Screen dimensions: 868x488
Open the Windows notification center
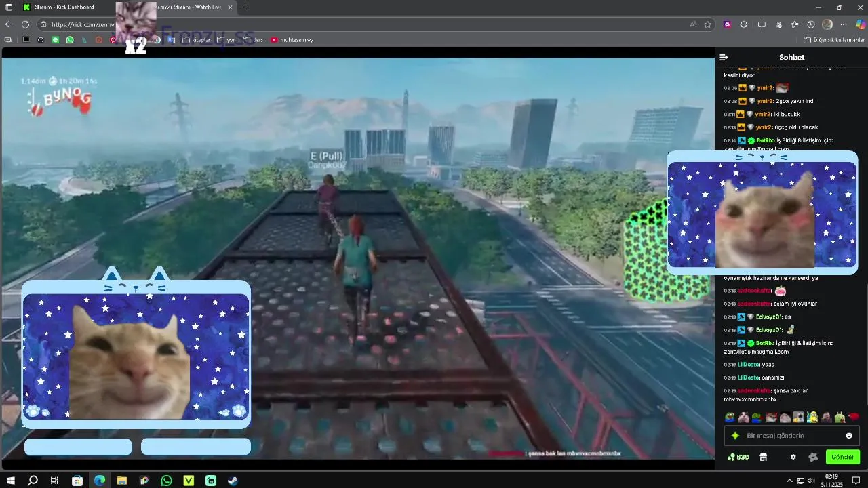[856, 481]
